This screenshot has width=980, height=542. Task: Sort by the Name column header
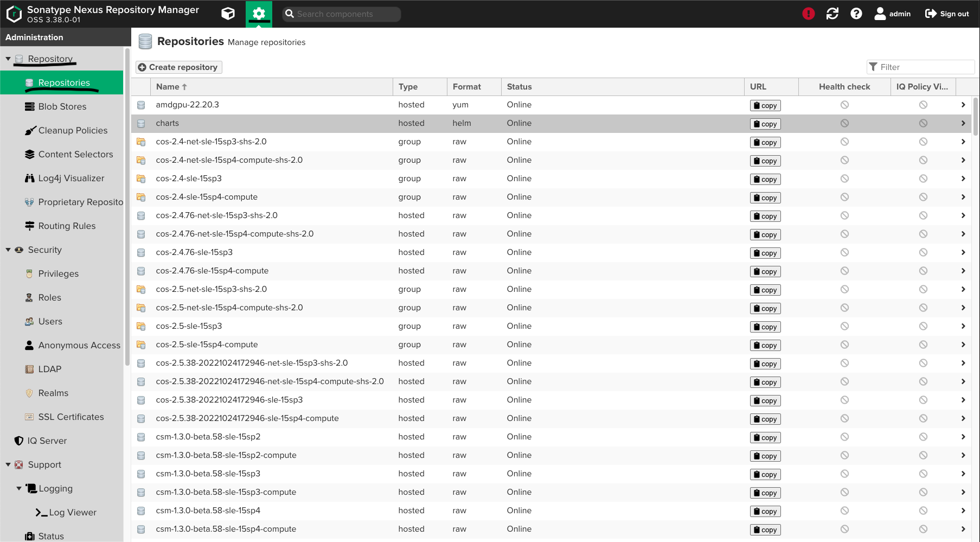pyautogui.click(x=271, y=87)
